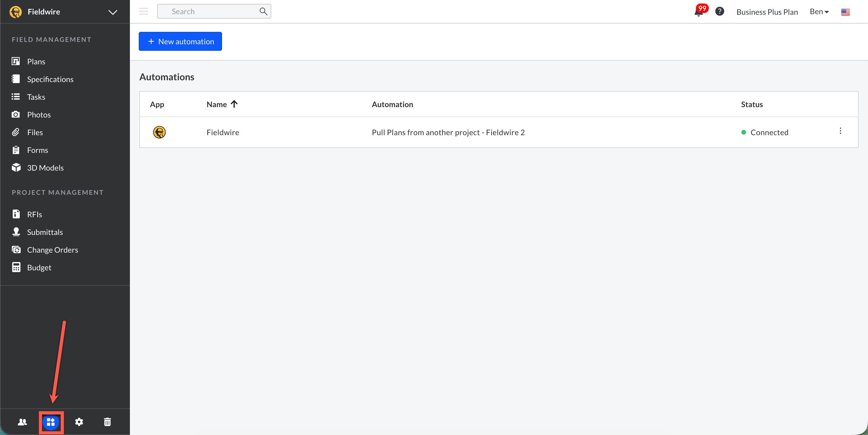The width and height of the screenshot is (868, 435).
Task: Expand the Fieldwire project dropdown chevron
Action: (x=112, y=12)
